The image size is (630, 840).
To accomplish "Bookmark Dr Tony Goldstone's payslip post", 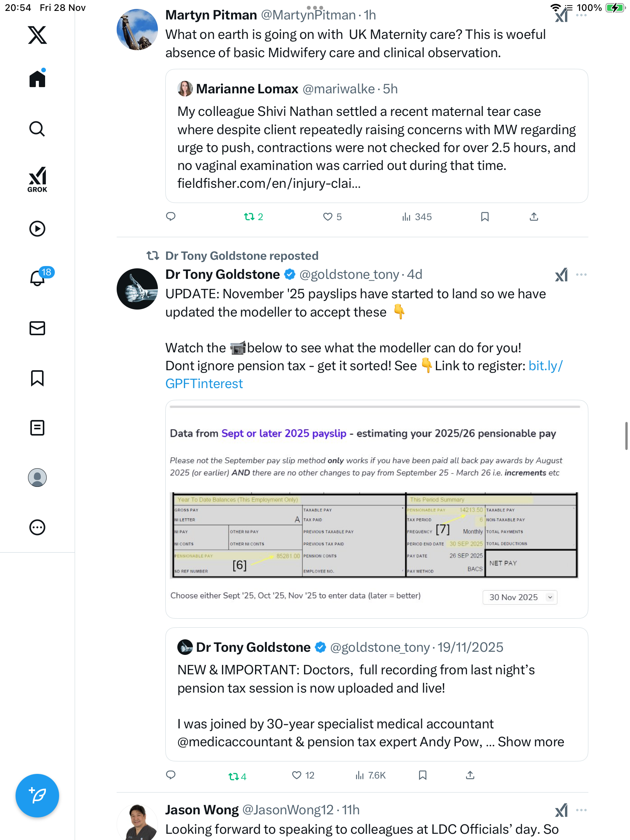I will [x=423, y=775].
